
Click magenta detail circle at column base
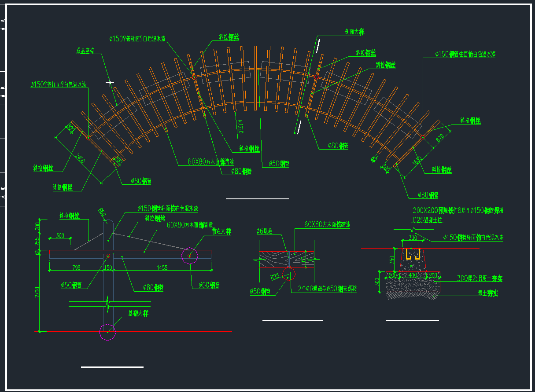[108, 332]
